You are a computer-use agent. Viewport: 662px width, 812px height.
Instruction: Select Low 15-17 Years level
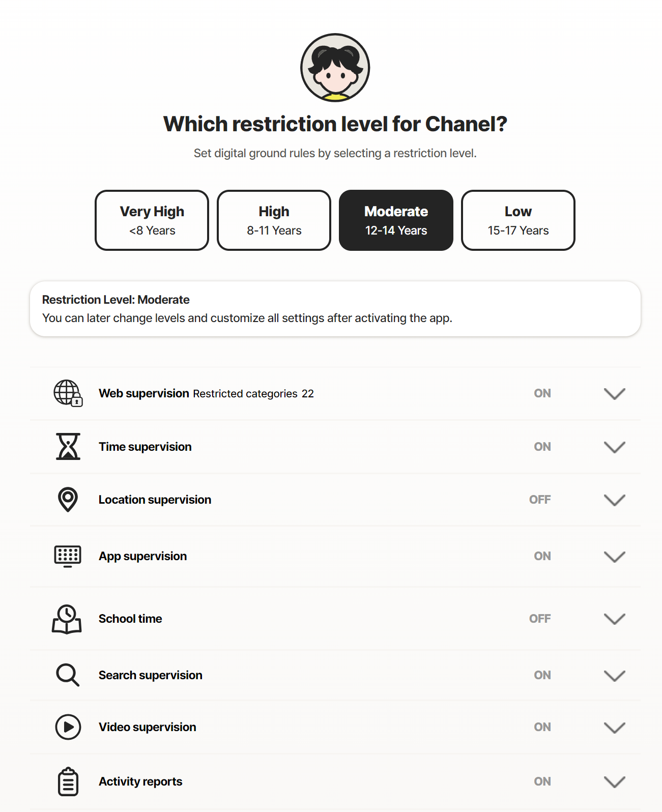pos(518,220)
